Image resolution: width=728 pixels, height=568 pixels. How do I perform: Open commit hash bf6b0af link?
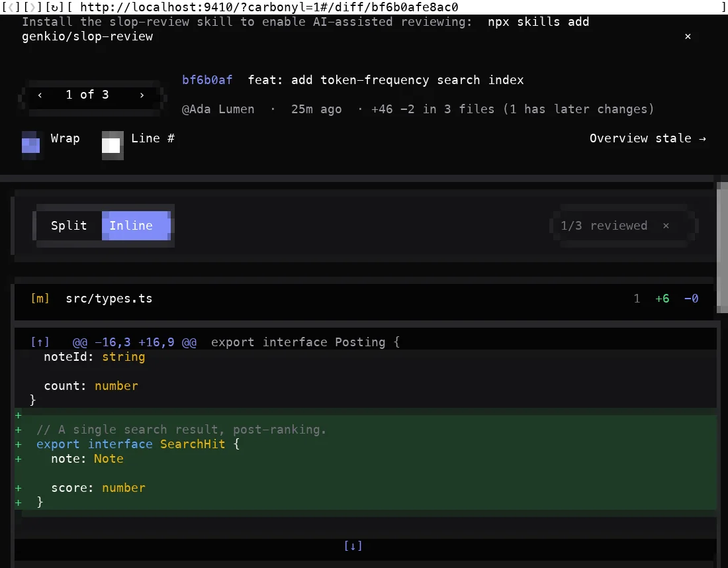207,80
